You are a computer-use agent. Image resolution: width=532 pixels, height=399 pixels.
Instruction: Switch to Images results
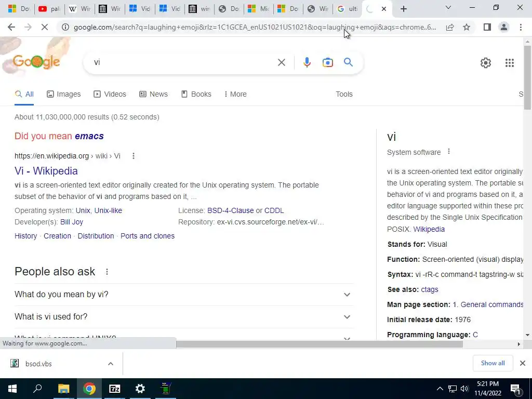click(x=64, y=95)
